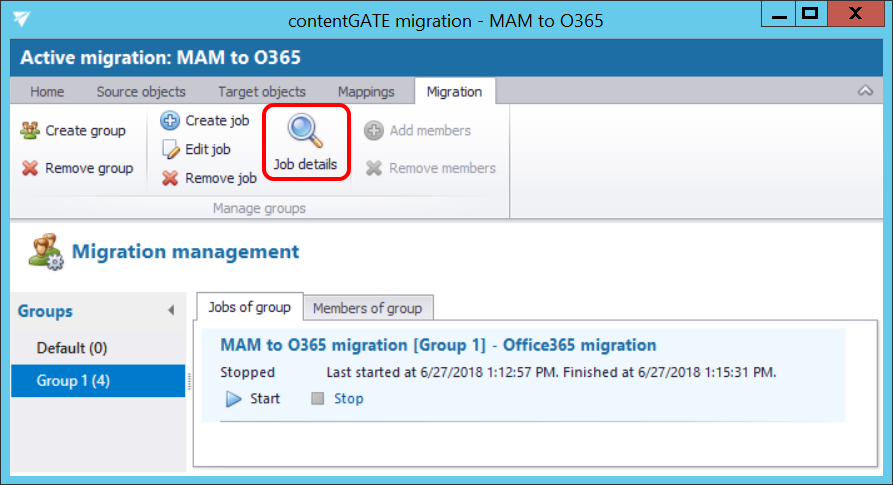
Task: Click the Stop square icon
Action: [x=318, y=399]
